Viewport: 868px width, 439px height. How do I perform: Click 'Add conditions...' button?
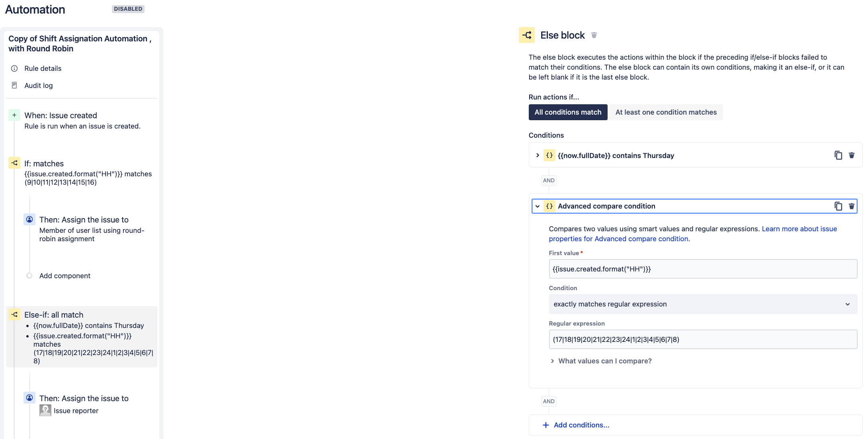coord(576,425)
